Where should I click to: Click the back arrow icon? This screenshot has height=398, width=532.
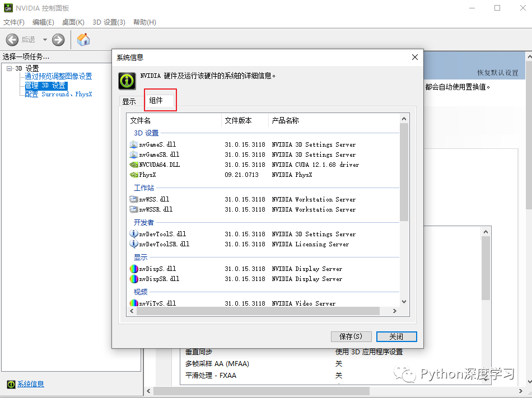tap(12, 40)
